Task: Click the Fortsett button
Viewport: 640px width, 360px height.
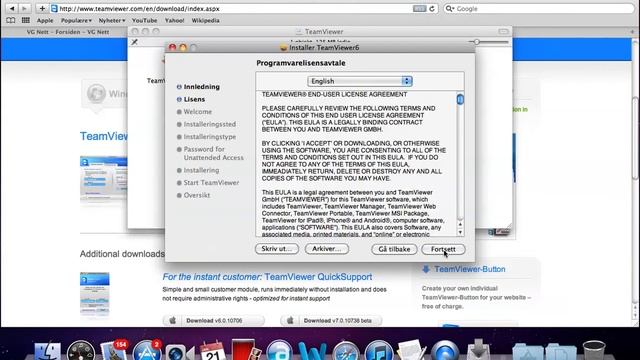Action: coord(443,249)
